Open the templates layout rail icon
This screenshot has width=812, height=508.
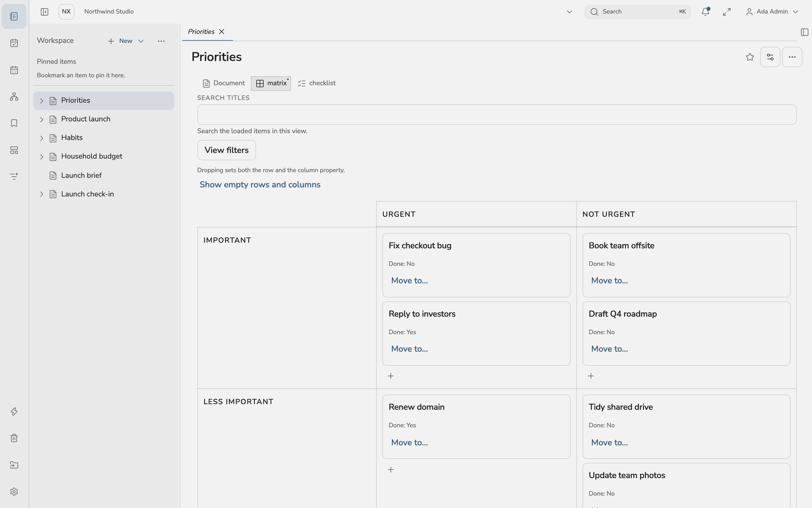[x=14, y=150]
